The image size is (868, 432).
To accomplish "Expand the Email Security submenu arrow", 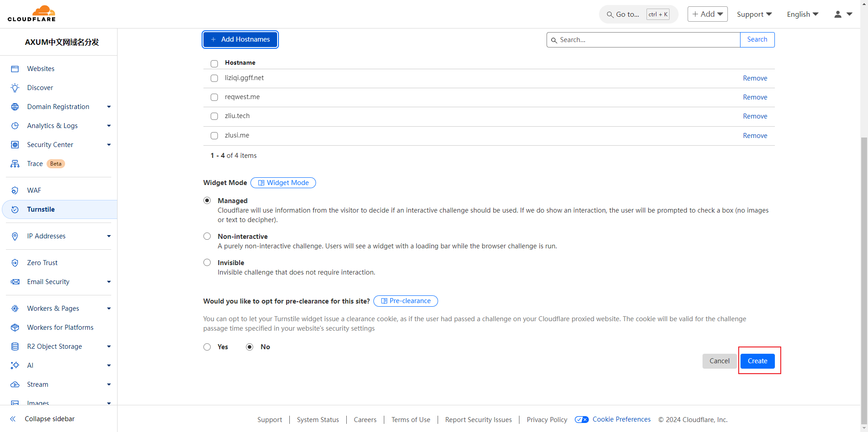I will coord(109,282).
